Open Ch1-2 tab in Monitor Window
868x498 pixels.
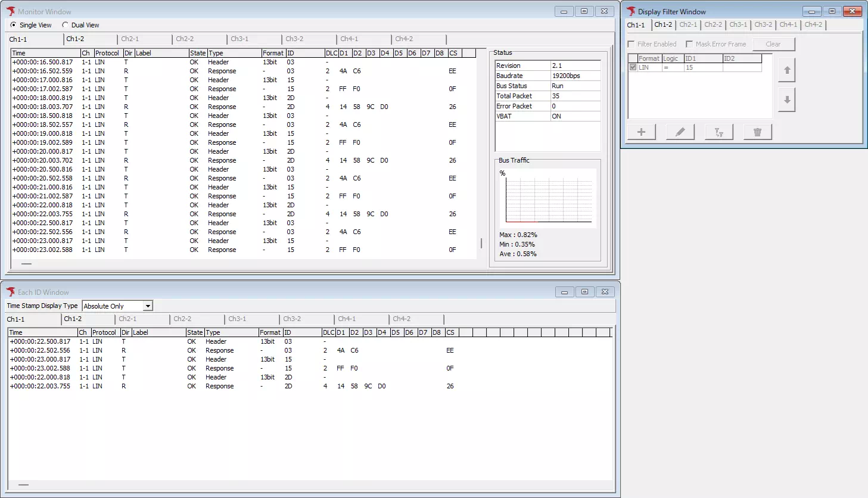click(x=76, y=39)
